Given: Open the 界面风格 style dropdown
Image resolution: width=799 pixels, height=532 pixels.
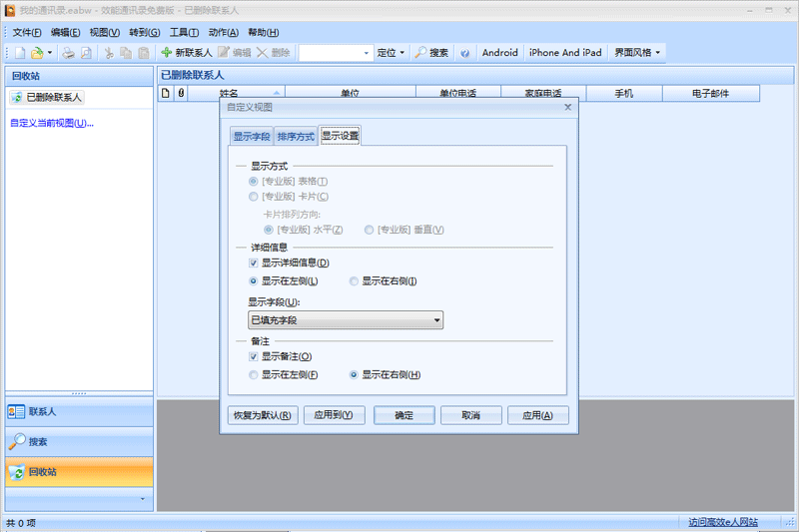Looking at the screenshot, I should (637, 53).
